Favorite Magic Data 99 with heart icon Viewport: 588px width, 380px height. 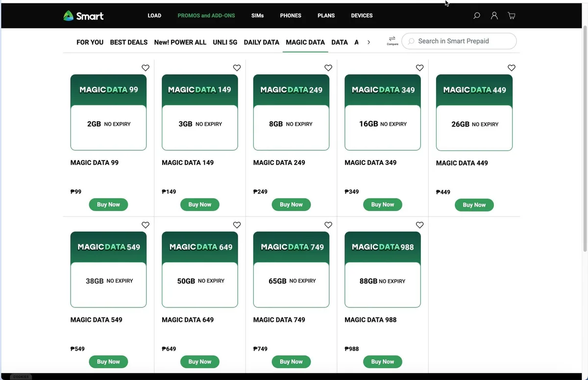(146, 68)
